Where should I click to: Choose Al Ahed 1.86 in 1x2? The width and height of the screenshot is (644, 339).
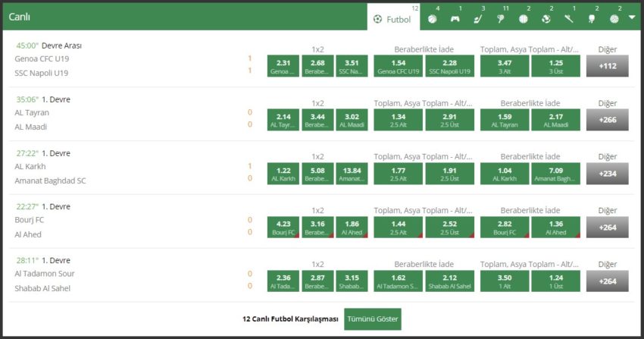point(352,228)
